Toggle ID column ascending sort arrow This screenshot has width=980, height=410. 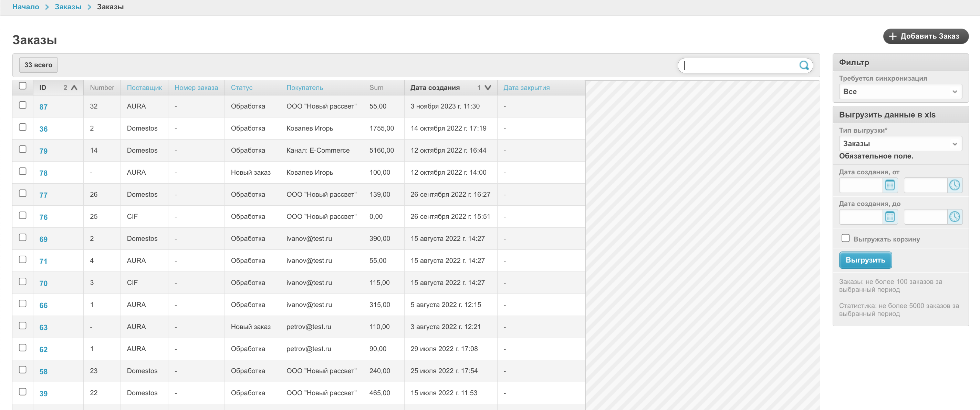coord(74,88)
